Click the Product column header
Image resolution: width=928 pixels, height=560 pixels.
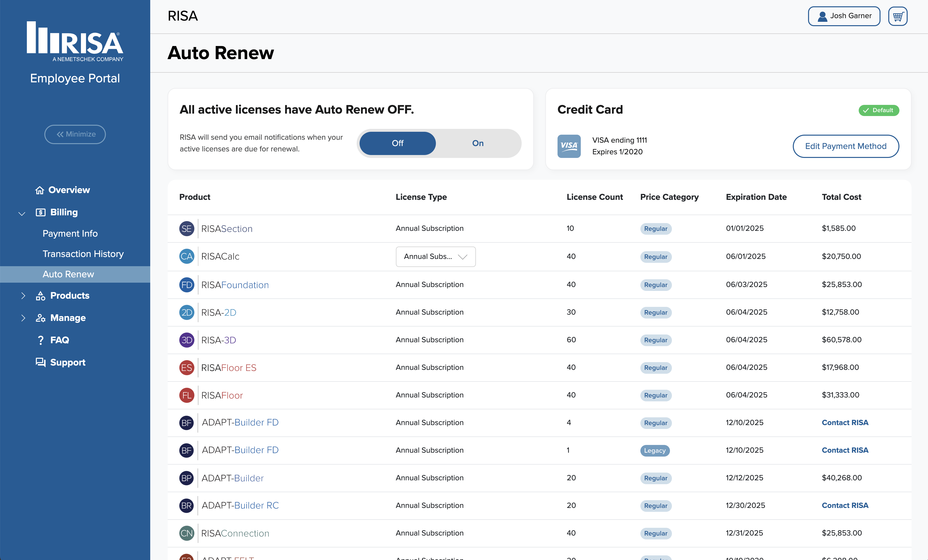[x=195, y=197]
